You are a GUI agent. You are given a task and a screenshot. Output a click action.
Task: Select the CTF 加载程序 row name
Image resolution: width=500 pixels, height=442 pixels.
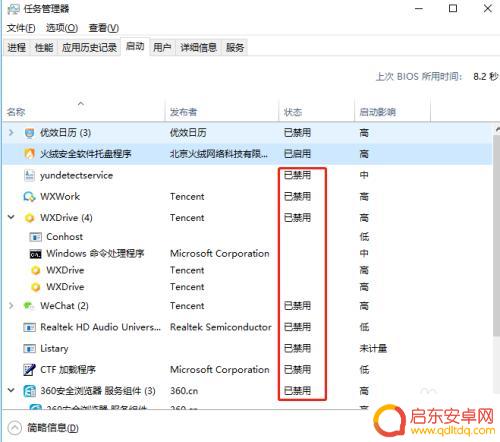pyautogui.click(x=68, y=370)
